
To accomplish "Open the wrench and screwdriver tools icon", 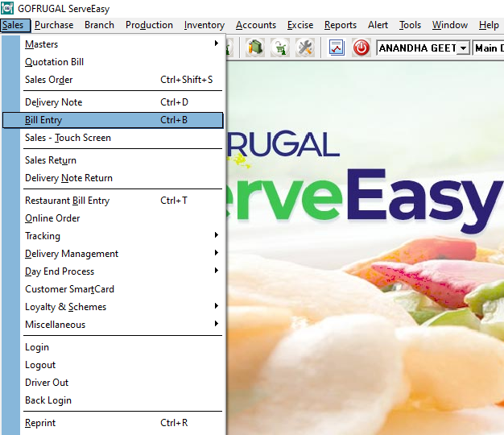I will 305,48.
